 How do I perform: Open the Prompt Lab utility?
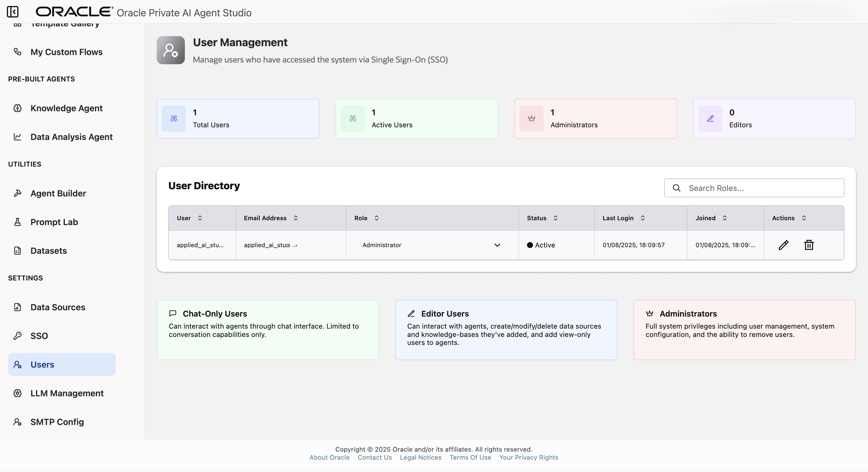click(54, 222)
